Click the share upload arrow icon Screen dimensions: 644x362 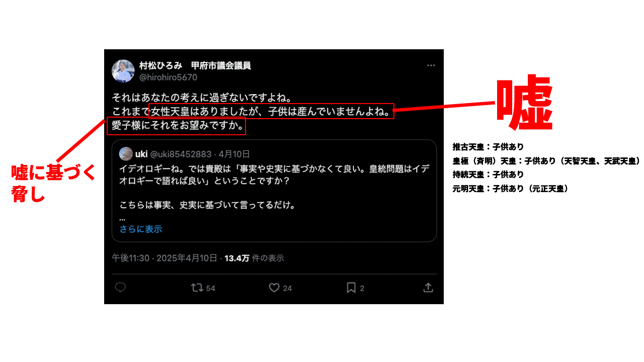428,288
